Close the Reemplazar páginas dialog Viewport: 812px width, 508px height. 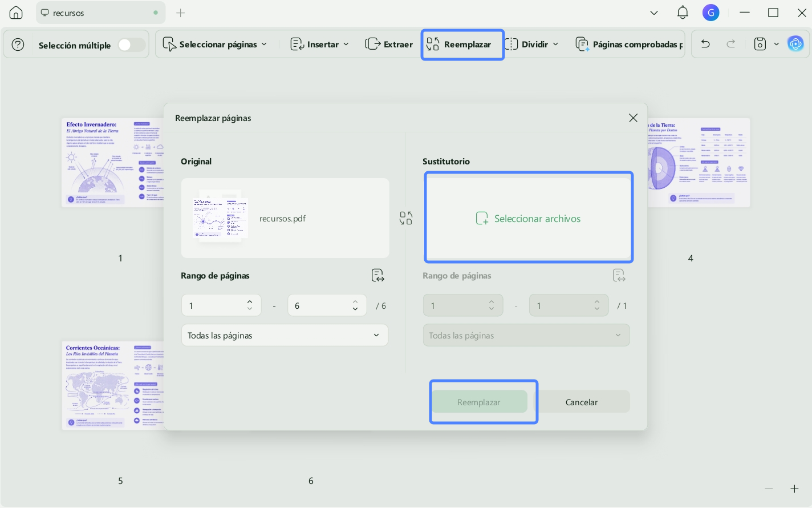633,118
